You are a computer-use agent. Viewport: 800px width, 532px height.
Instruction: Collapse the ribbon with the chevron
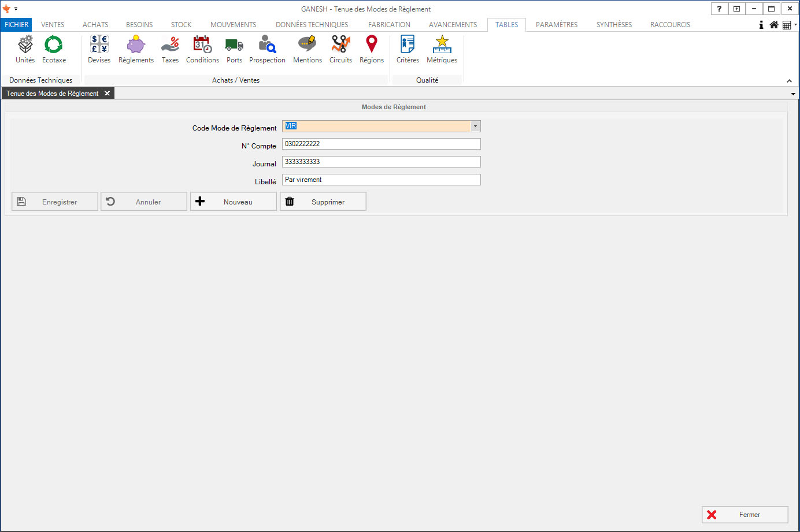789,81
